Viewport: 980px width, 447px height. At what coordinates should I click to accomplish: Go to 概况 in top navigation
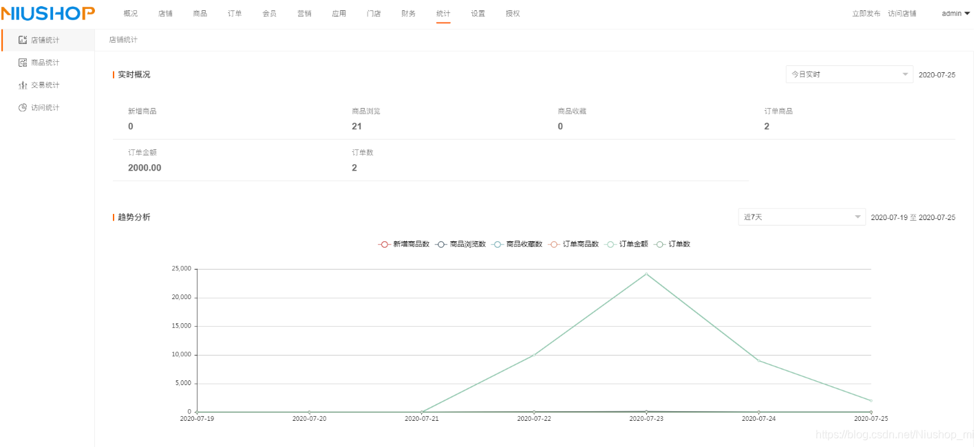tap(131, 14)
